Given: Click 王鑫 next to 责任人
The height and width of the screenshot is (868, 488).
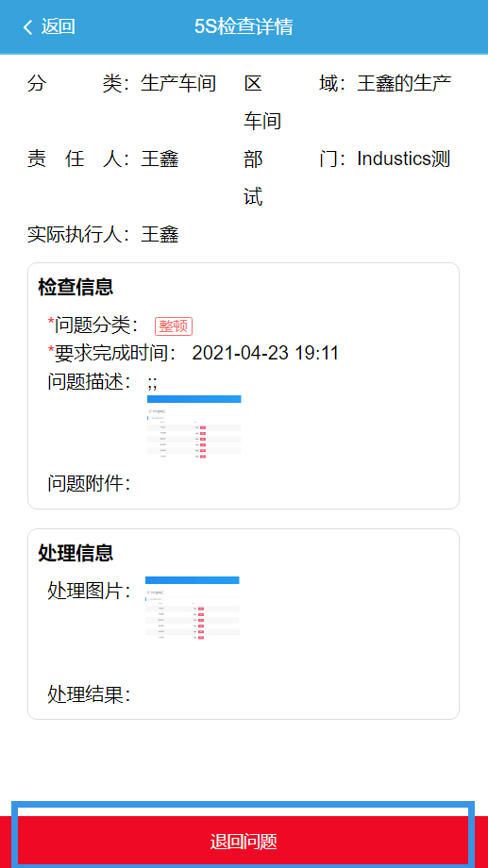Looking at the screenshot, I should (x=160, y=159).
